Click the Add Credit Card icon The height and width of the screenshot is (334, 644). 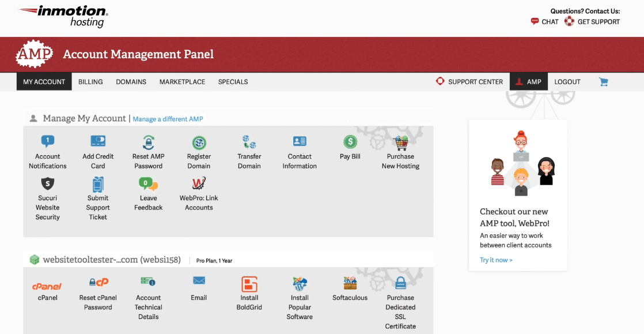tap(98, 141)
